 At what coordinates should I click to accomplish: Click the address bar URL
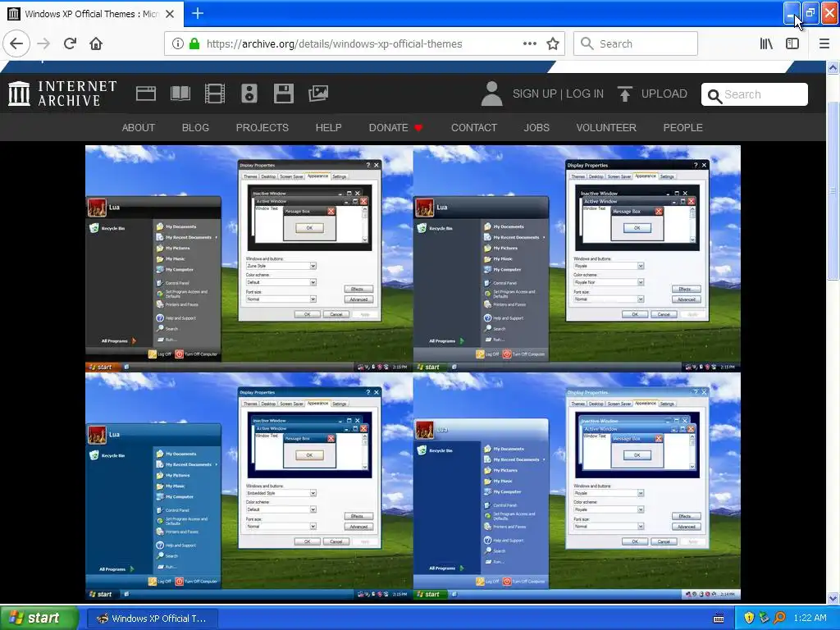point(335,44)
